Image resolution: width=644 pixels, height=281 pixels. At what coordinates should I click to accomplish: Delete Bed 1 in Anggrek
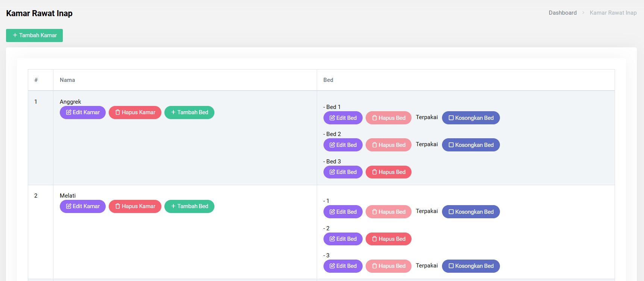389,118
